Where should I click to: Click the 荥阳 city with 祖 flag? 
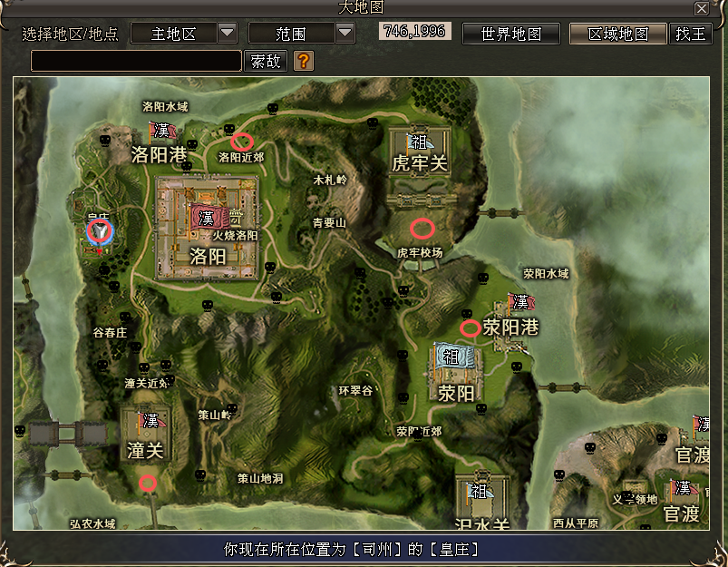point(457,370)
